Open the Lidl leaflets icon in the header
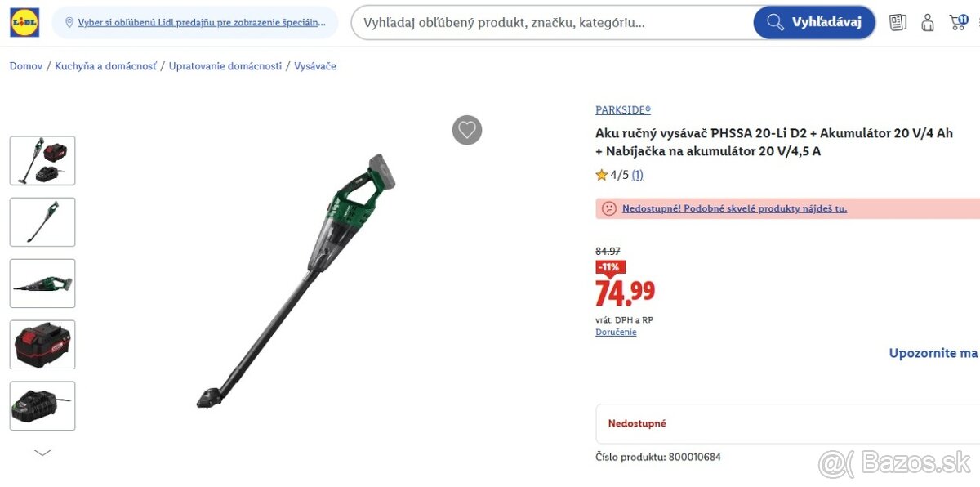This screenshot has width=980, height=487. click(897, 23)
